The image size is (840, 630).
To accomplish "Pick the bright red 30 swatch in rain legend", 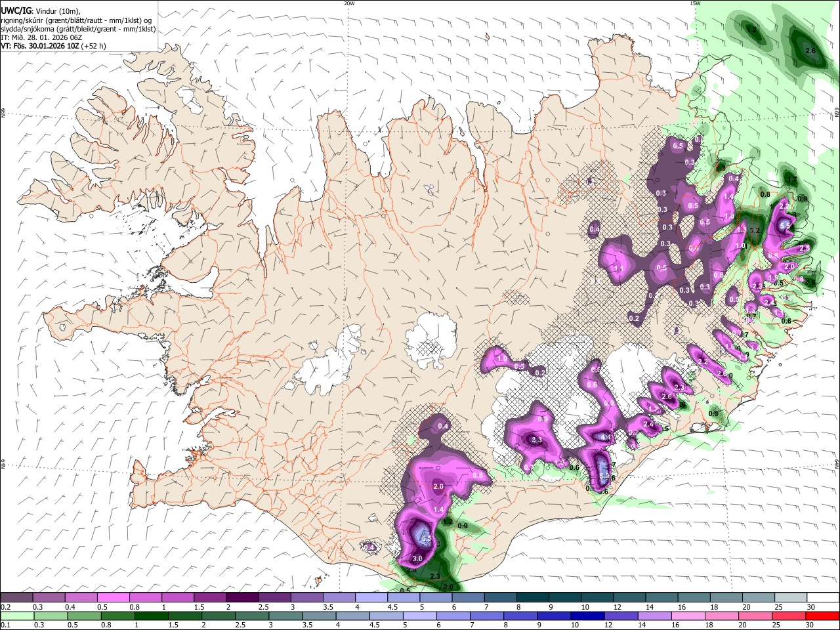I will pos(822,616).
